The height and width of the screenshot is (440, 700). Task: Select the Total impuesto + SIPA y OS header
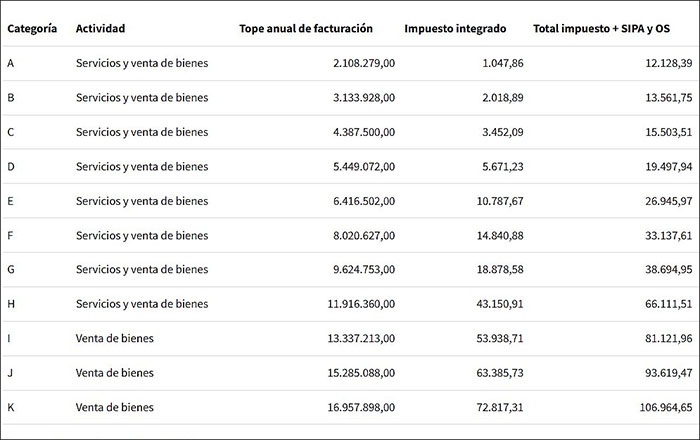click(601, 29)
